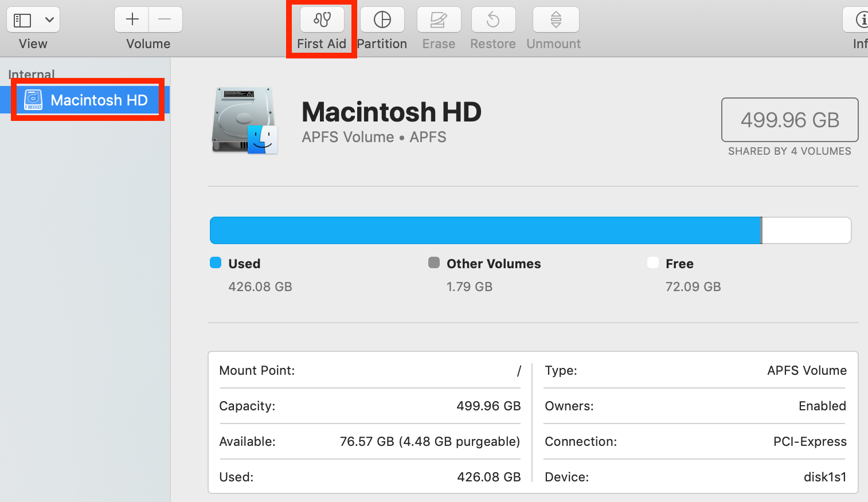Click the blue used-space bar
Image resolution: width=868 pixels, height=502 pixels.
(486, 230)
